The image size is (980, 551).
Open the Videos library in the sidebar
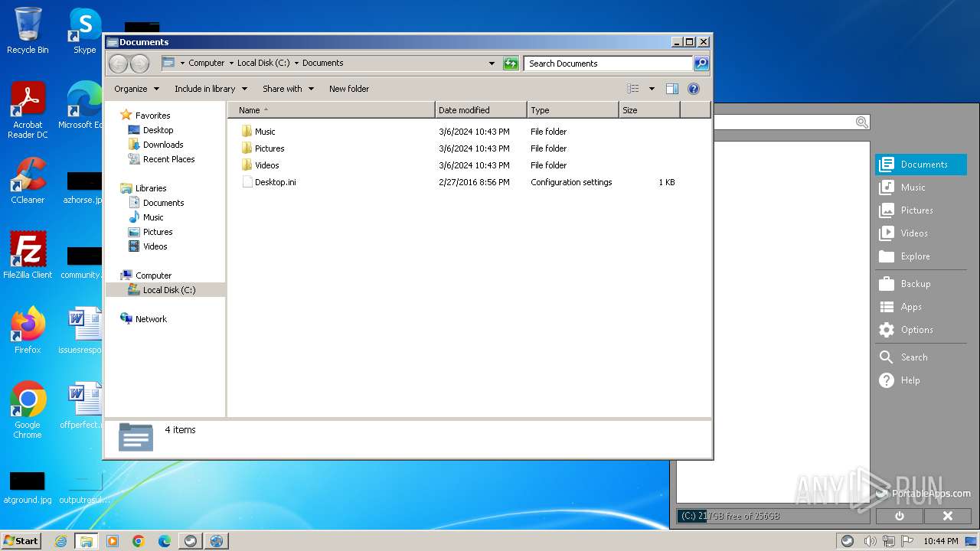tap(155, 246)
